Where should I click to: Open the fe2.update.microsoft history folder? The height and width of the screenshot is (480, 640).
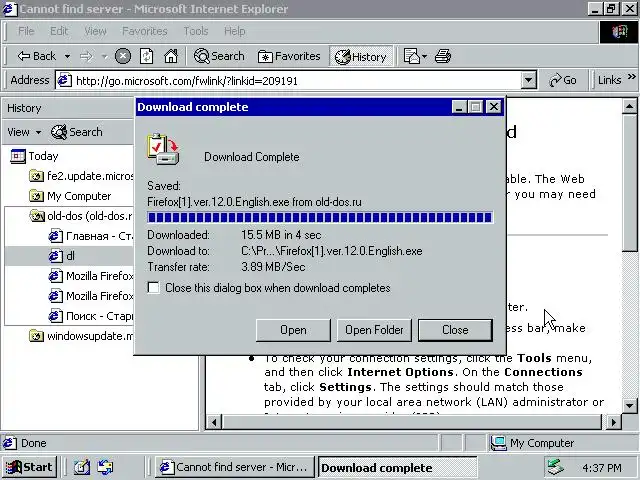[82, 176]
